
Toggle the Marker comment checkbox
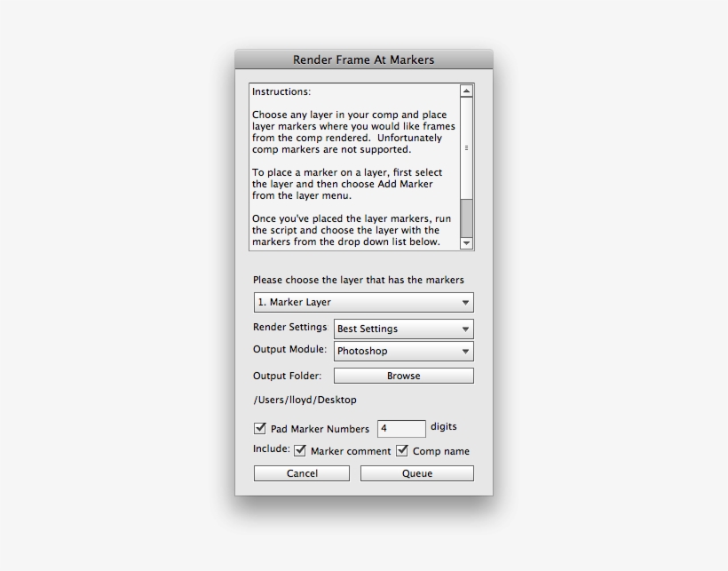301,451
